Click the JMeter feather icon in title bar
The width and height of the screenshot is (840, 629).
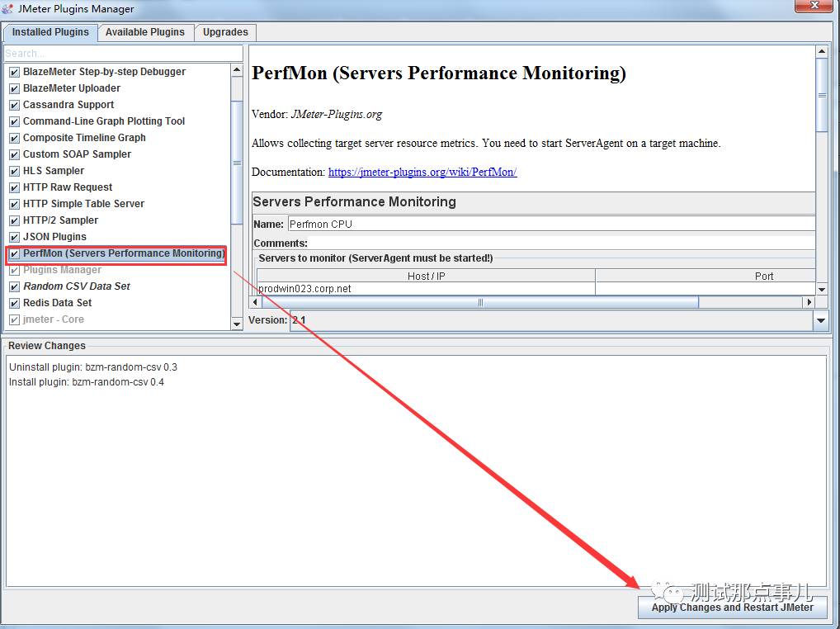[7, 8]
